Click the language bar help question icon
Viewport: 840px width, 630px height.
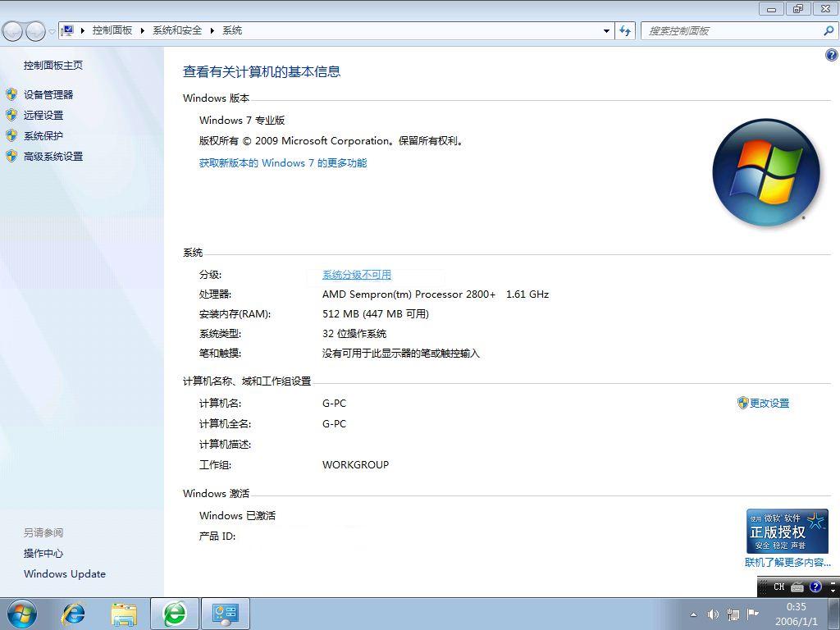coord(815,587)
